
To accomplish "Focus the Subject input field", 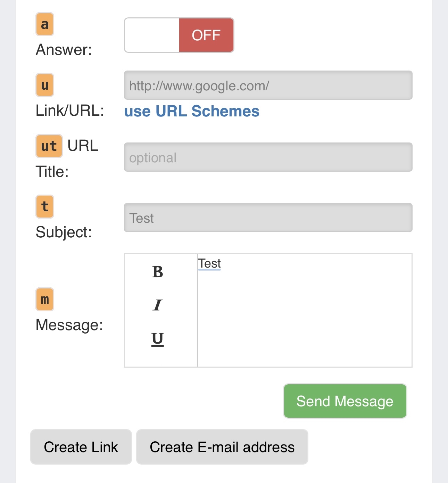I will (x=268, y=218).
